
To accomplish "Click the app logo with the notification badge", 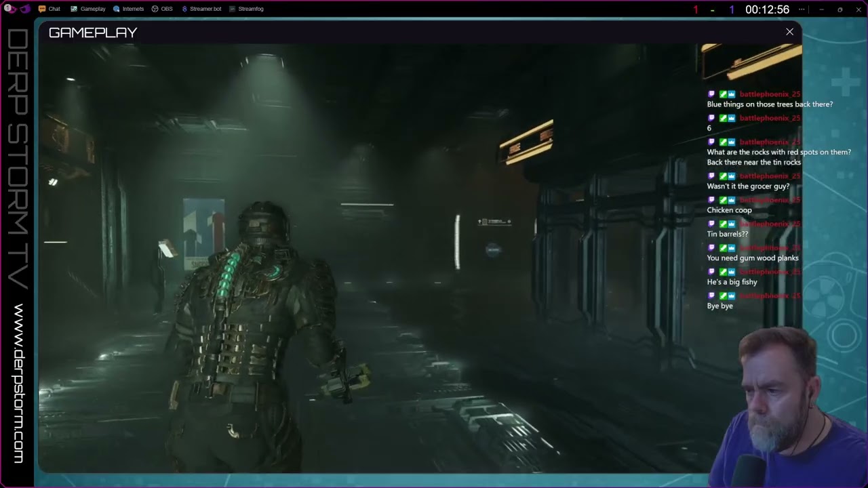I will tap(9, 9).
